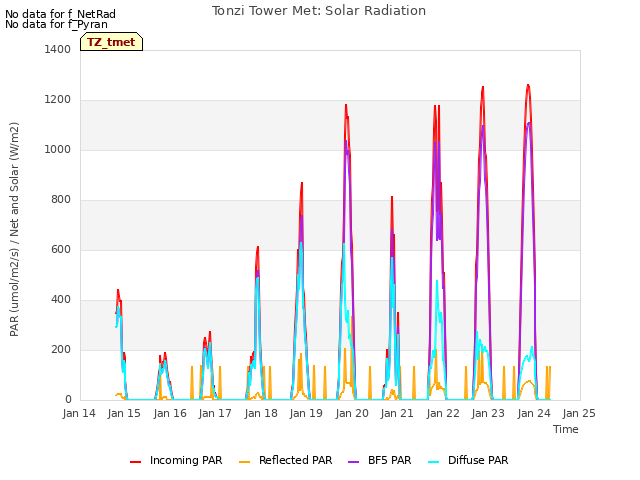Screen dimensions: 640x480
Task: Click the cyan Diffuse PAR legend swatch
Action: [433, 462]
